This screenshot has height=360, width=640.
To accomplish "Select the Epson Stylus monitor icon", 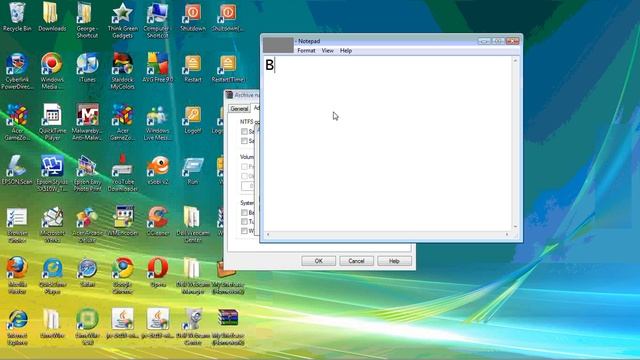I will point(52,173).
